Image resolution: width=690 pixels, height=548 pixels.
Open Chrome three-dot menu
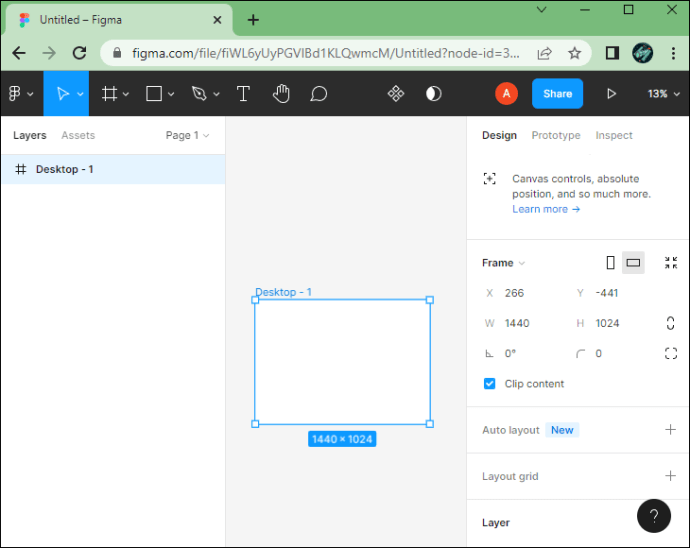673,53
